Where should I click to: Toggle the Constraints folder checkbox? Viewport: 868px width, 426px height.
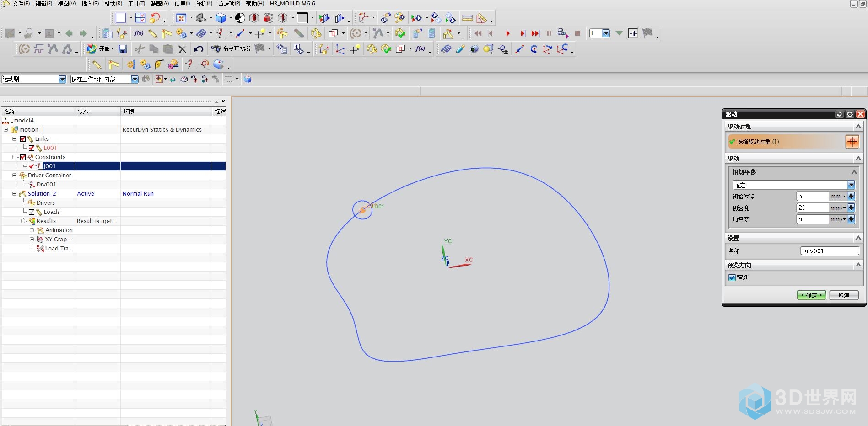click(23, 157)
